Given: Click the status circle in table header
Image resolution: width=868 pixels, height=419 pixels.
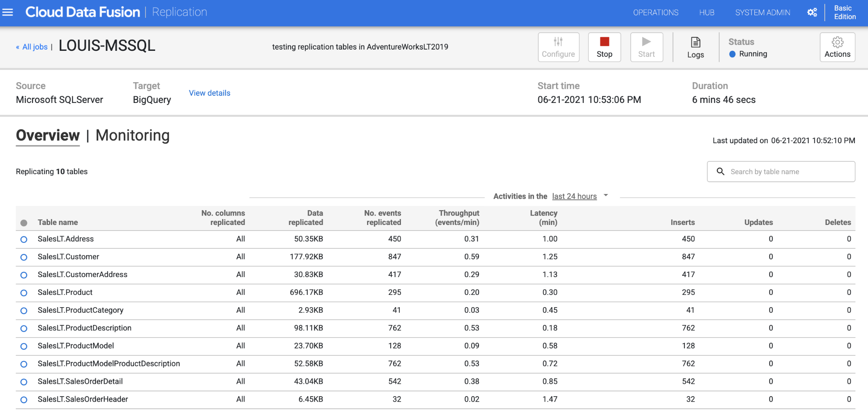Looking at the screenshot, I should coord(24,223).
